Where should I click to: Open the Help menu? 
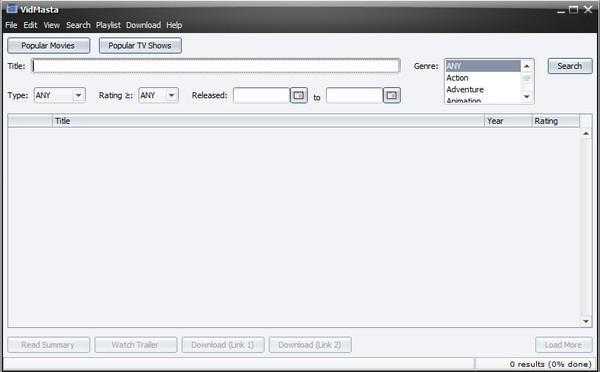pos(174,25)
